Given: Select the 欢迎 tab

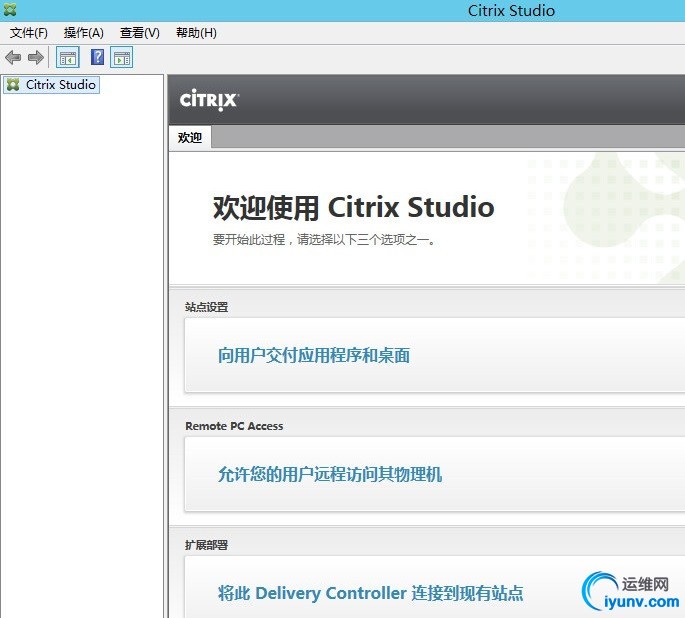Looking at the screenshot, I should point(190,138).
